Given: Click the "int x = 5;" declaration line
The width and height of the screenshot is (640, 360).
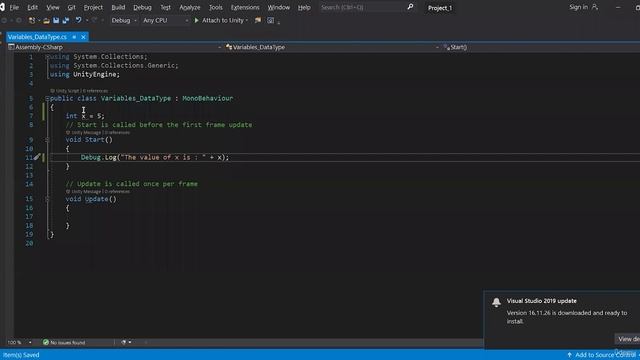Looking at the screenshot, I should pyautogui.click(x=85, y=116).
